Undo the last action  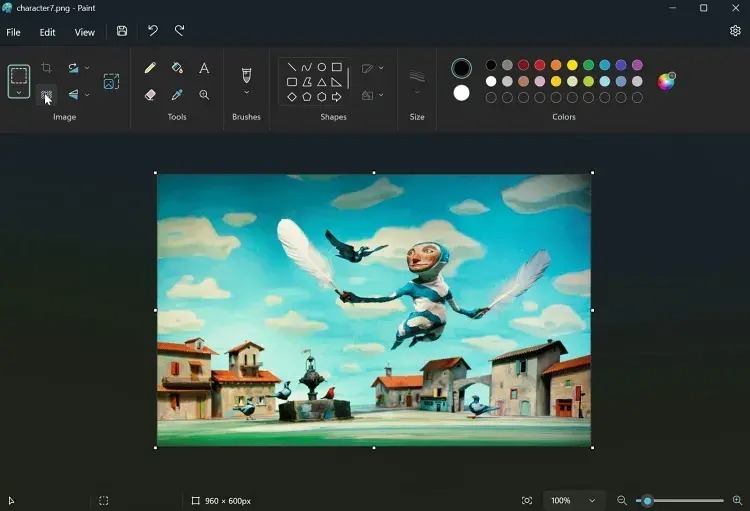(x=153, y=31)
